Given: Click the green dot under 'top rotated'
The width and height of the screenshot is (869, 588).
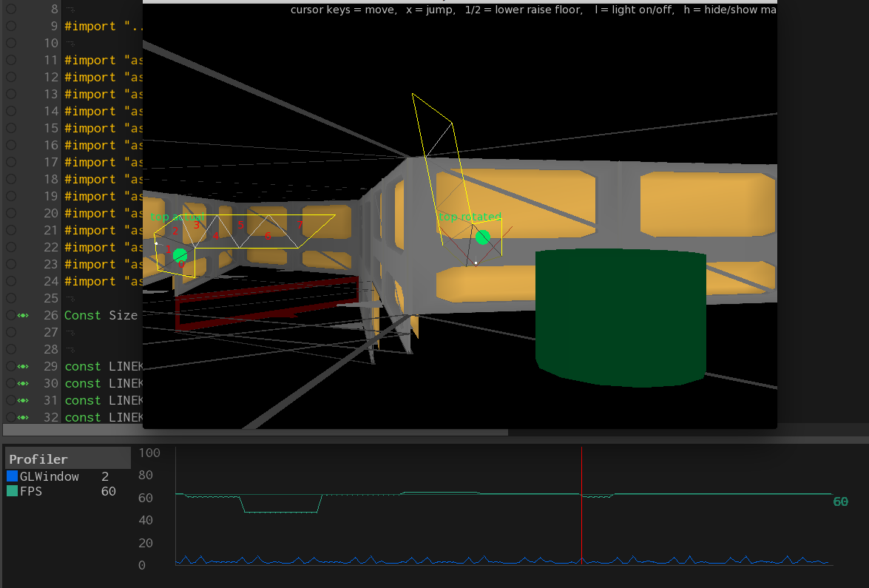Looking at the screenshot, I should click(x=483, y=237).
